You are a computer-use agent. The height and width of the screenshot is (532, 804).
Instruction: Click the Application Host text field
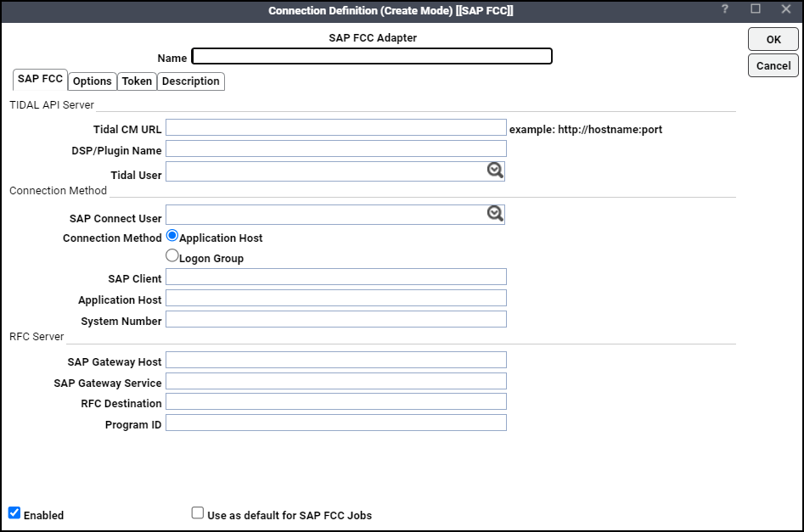point(336,298)
